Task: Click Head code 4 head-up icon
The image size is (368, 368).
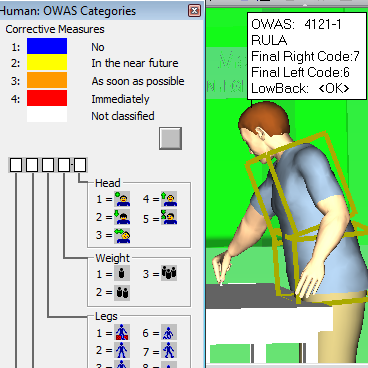Action: coord(169,199)
